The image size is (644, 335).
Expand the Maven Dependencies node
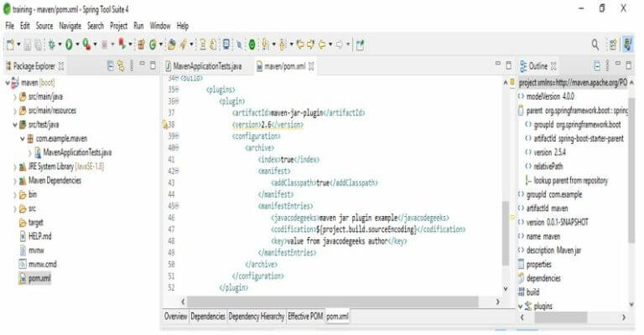click(x=15, y=181)
